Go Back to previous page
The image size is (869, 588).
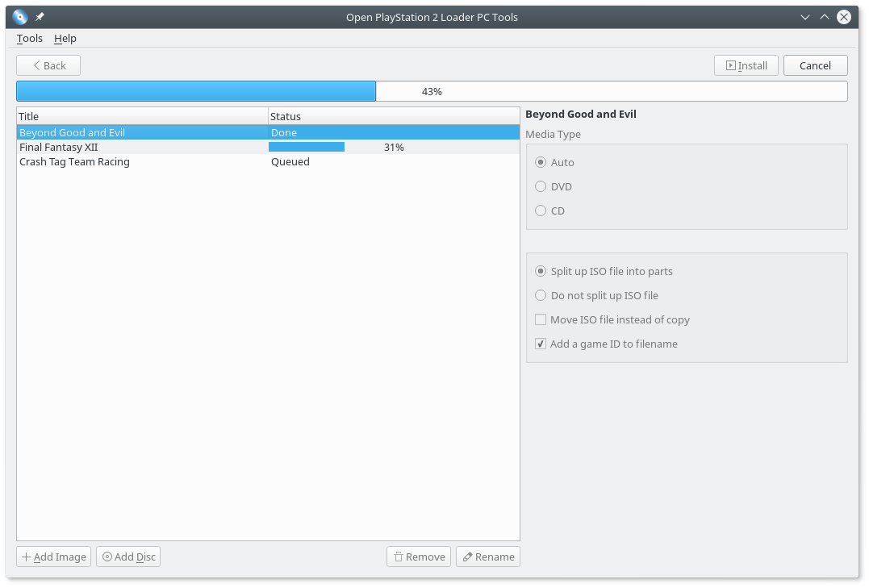coord(48,65)
